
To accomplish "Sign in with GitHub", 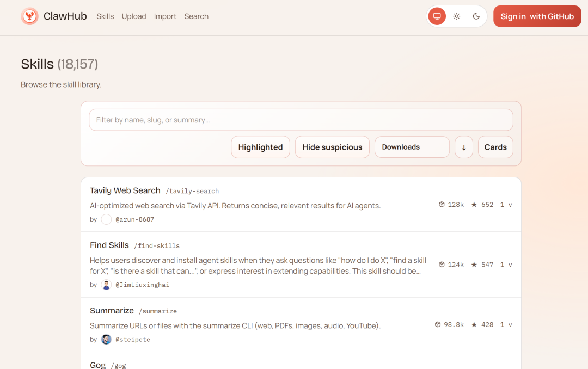I will click(x=537, y=16).
